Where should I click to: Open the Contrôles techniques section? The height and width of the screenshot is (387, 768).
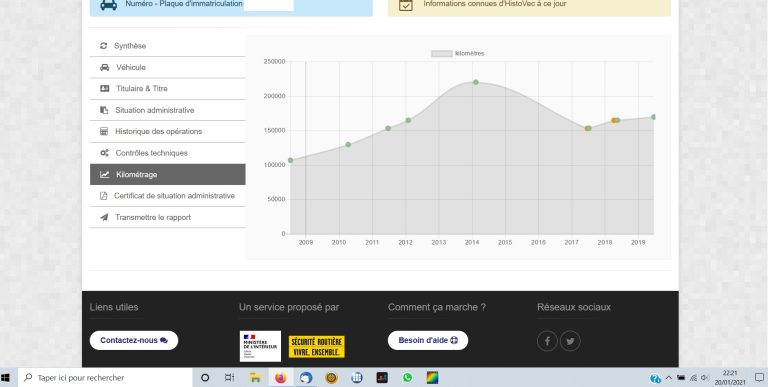pyautogui.click(x=168, y=153)
